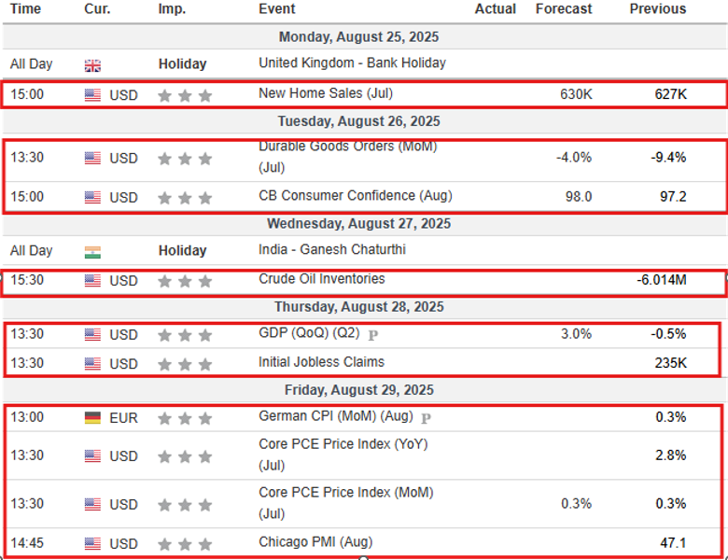Click importance stars for Chicago PMI
The image size is (728, 560).
click(x=185, y=544)
